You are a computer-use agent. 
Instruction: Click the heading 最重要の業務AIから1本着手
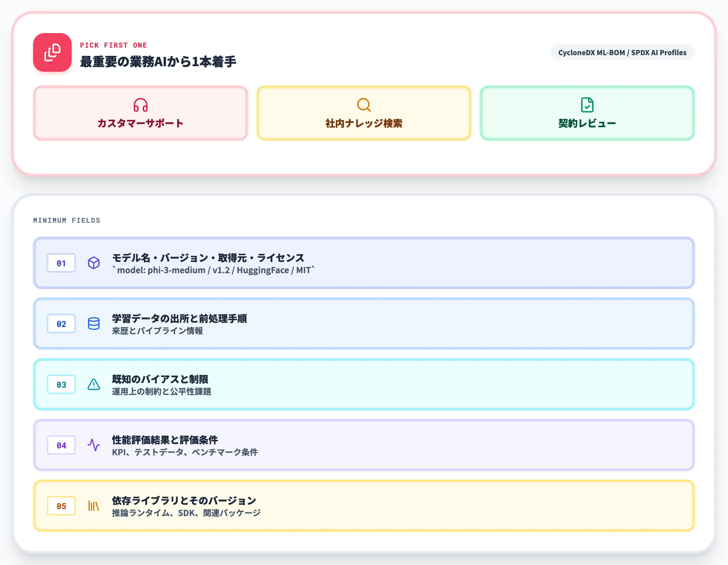click(x=158, y=62)
